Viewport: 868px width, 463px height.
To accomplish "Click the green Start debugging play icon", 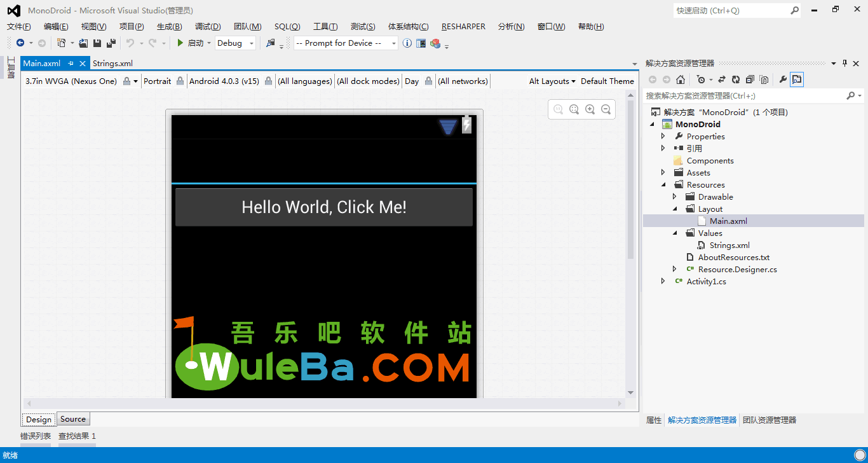I will [x=180, y=43].
